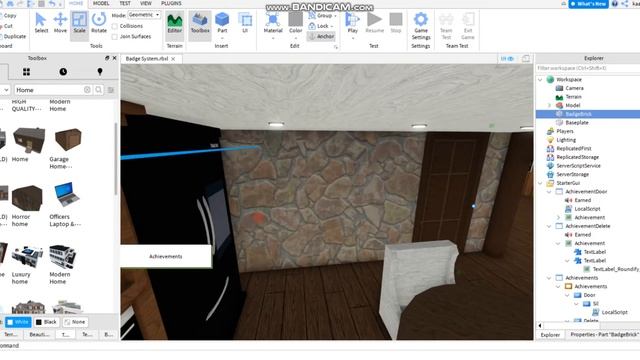This screenshot has width=640, height=360.
Task: Switch to the TEST ribbon tab
Action: 125,3
